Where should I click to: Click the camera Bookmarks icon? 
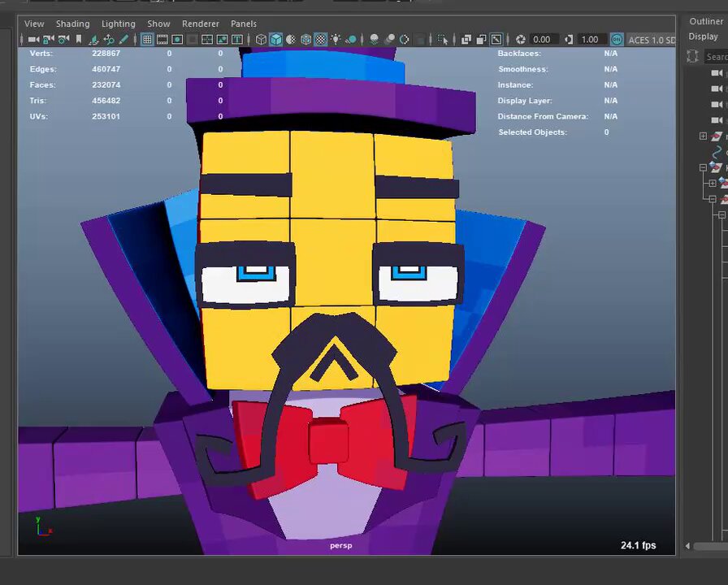point(79,40)
